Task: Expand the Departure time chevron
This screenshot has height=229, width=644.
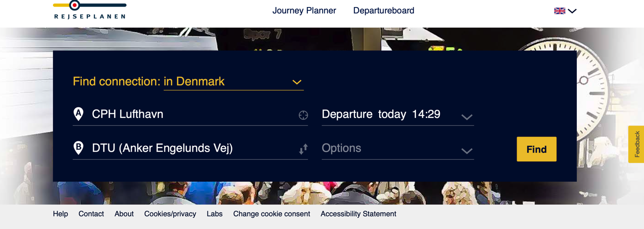Action: click(x=467, y=117)
